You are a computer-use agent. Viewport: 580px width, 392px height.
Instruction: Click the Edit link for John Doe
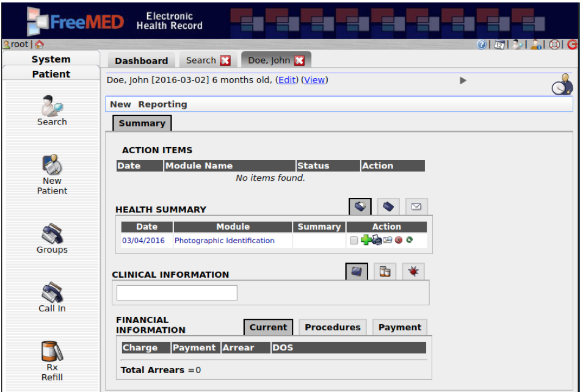click(x=287, y=80)
